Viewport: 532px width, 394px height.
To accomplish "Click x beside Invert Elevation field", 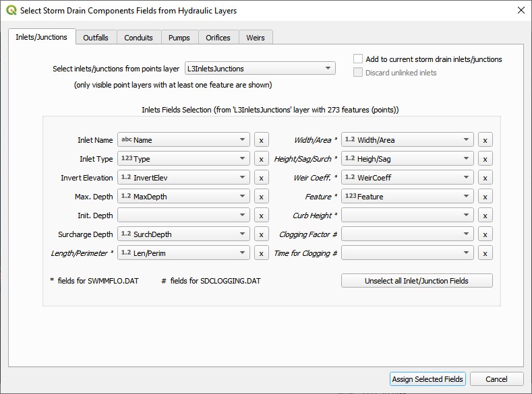I will pos(261,178).
